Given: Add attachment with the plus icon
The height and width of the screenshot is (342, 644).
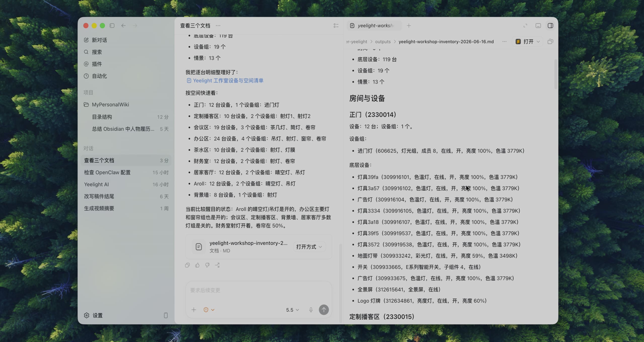Looking at the screenshot, I should click(194, 310).
